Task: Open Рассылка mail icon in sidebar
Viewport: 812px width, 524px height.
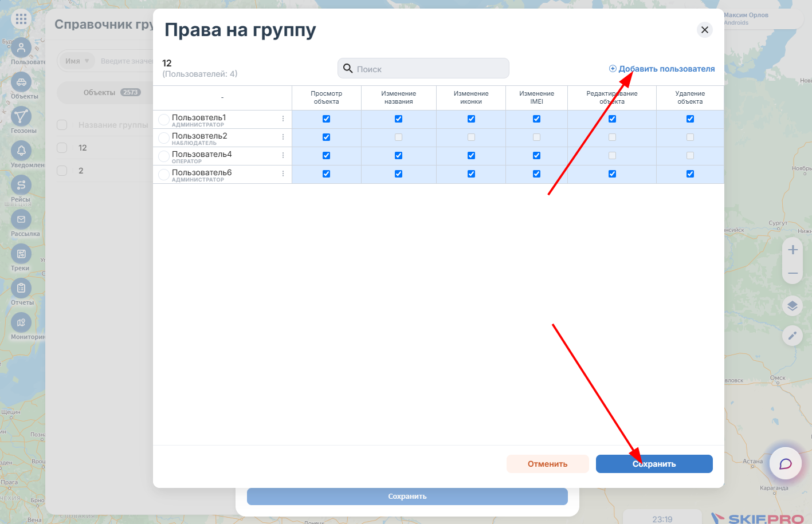Action: [21, 219]
